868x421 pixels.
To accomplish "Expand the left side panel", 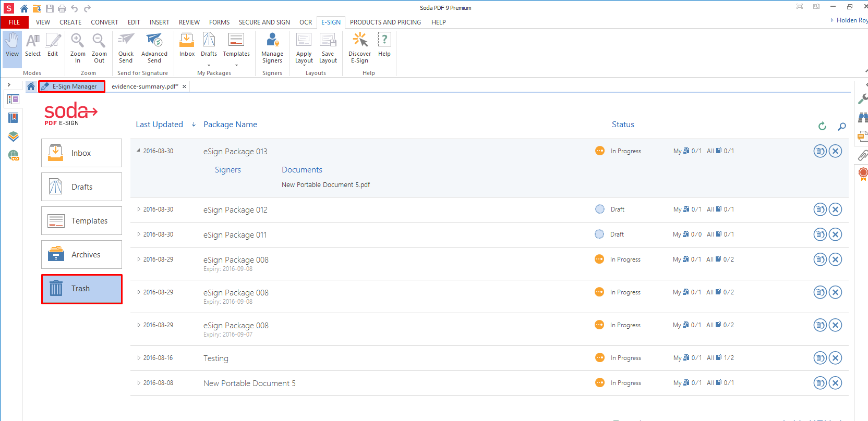I will pyautogui.click(x=9, y=84).
